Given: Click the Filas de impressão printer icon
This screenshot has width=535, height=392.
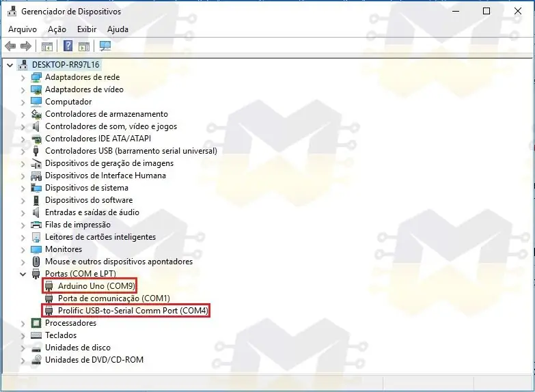Looking at the screenshot, I should tap(36, 225).
